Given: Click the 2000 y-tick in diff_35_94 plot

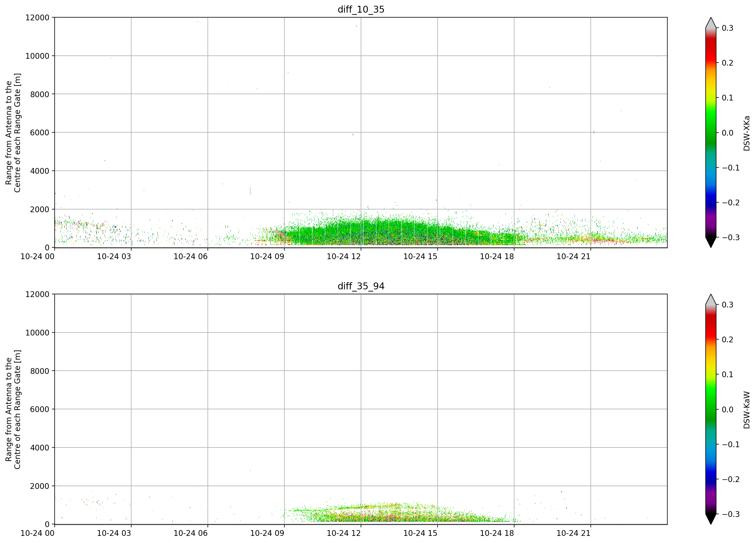Looking at the screenshot, I should [x=40, y=486].
